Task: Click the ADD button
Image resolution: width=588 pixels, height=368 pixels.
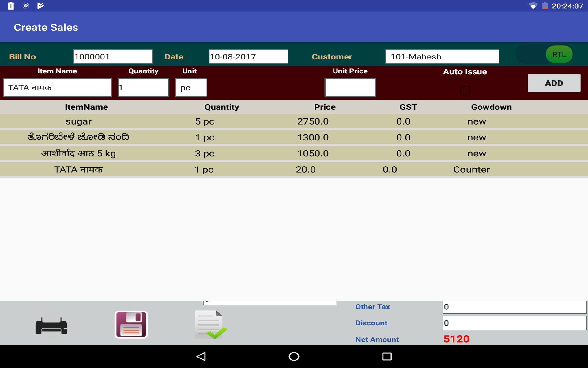Action: coord(554,83)
